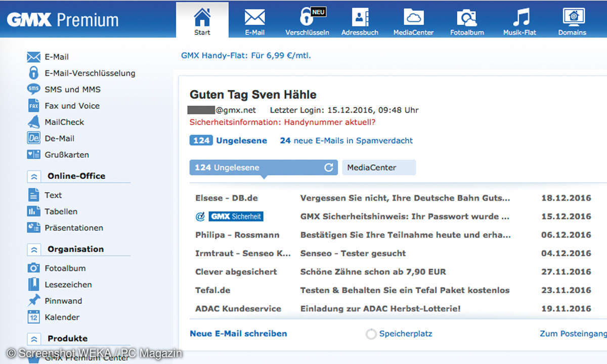Click the GMX Premium logo
The image size is (607, 364).
pos(63,19)
